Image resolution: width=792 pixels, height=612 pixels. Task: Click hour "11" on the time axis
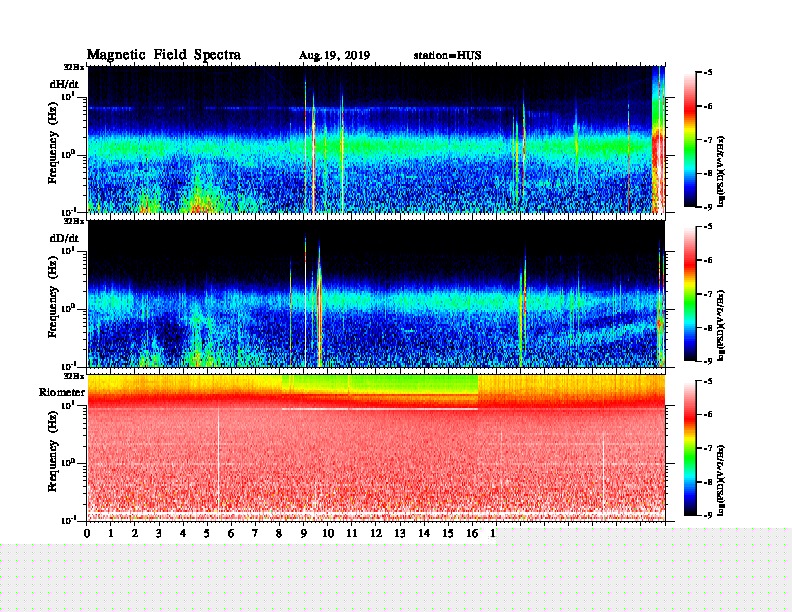coord(352,533)
